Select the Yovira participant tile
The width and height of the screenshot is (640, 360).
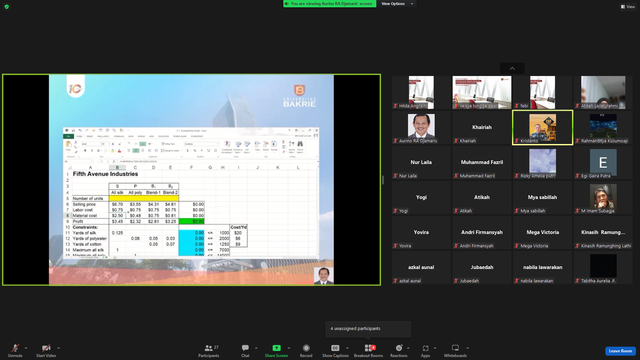421,233
